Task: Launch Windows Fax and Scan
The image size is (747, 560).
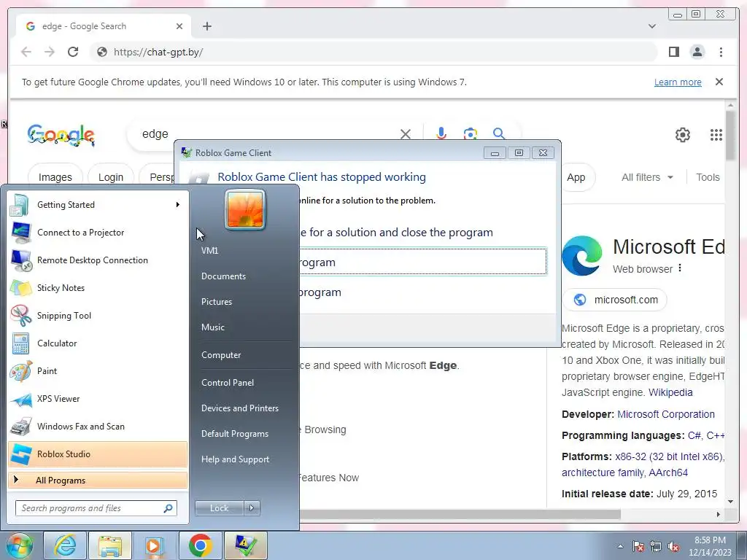Action: point(98,426)
